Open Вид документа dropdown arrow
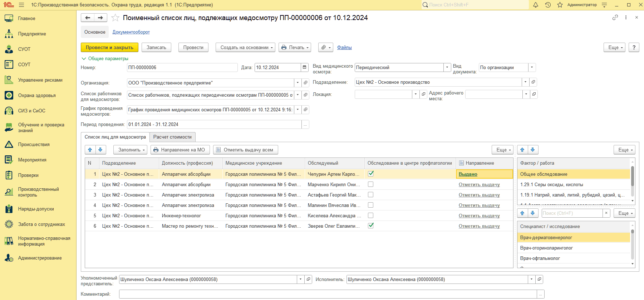Image resolution: width=644 pixels, height=300 pixels. [532, 67]
